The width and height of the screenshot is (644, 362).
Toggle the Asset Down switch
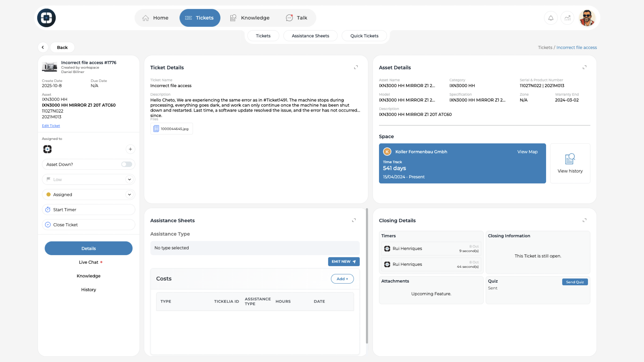click(126, 164)
